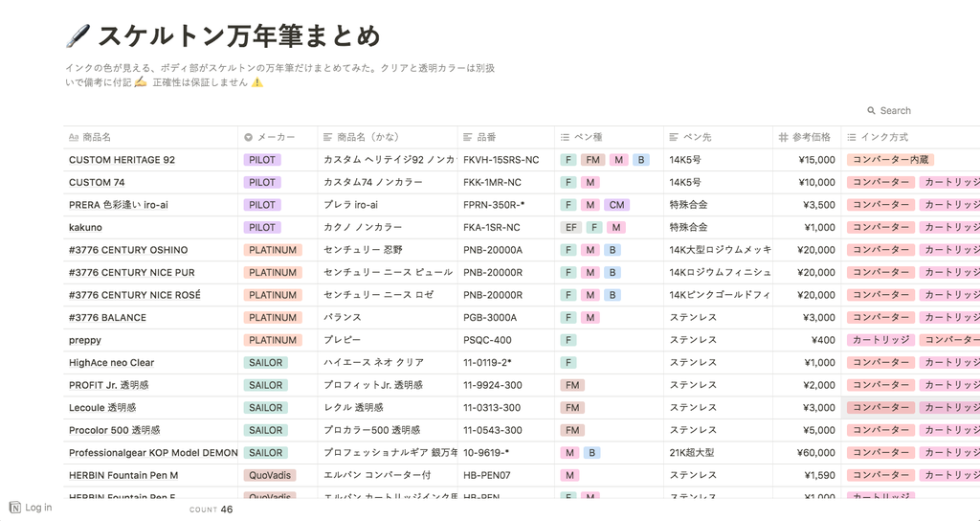Click the #3776 CENTURY NICE PUR name
Viewport: 980px width, 521px height.
tap(132, 272)
